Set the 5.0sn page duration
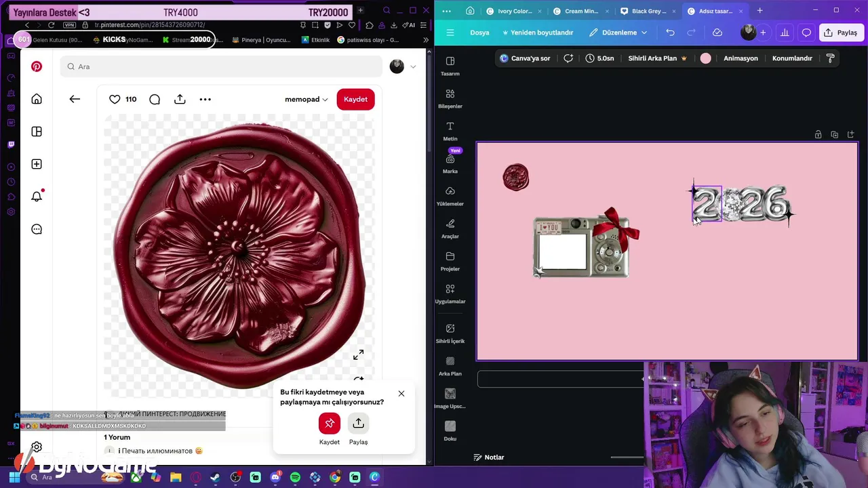 point(599,58)
